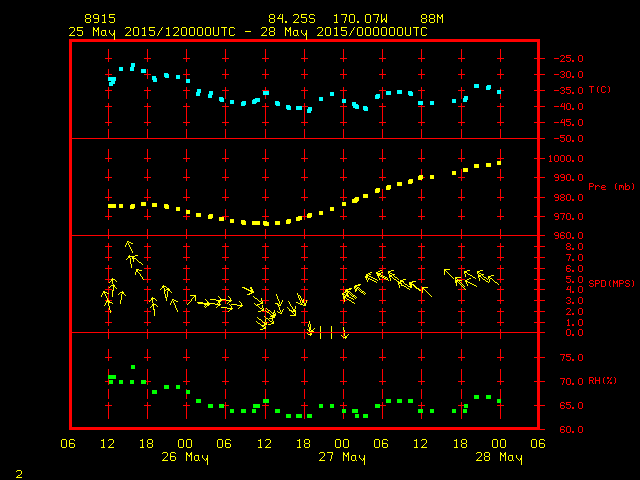Screen dimensions: 640x480
Task: Click the elevation label 88M
Action: click(x=432, y=19)
